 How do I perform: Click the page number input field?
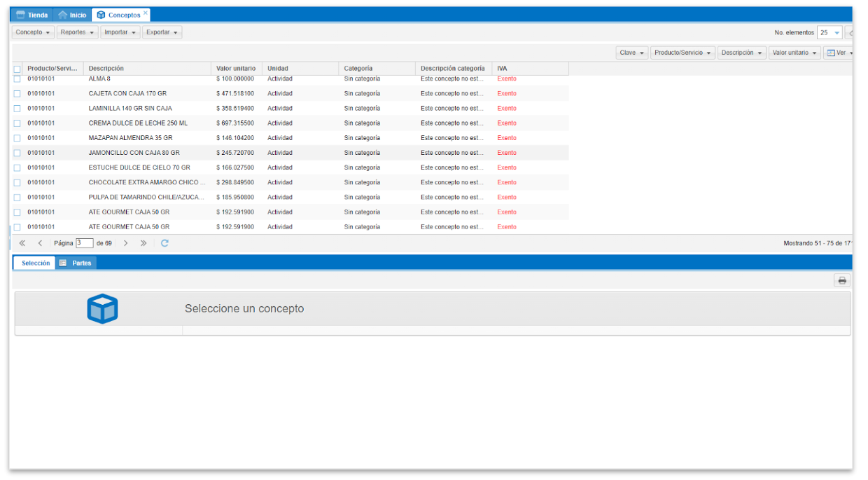click(84, 243)
